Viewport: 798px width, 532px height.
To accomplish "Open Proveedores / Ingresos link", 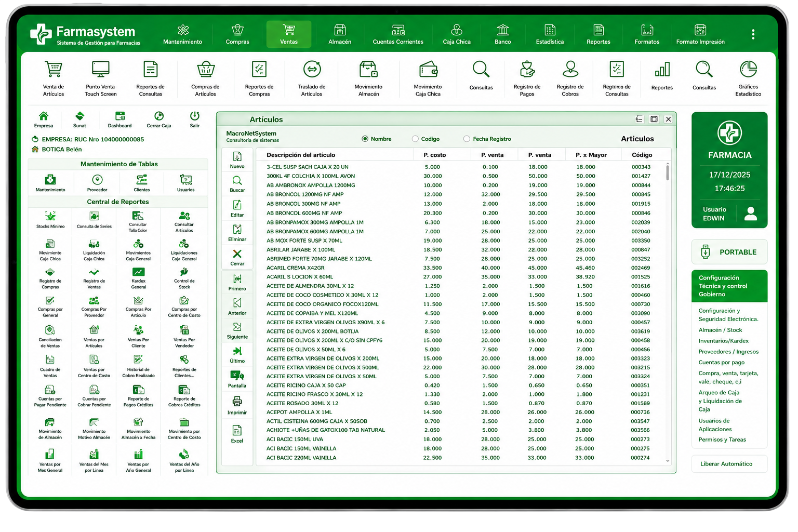I will point(728,352).
